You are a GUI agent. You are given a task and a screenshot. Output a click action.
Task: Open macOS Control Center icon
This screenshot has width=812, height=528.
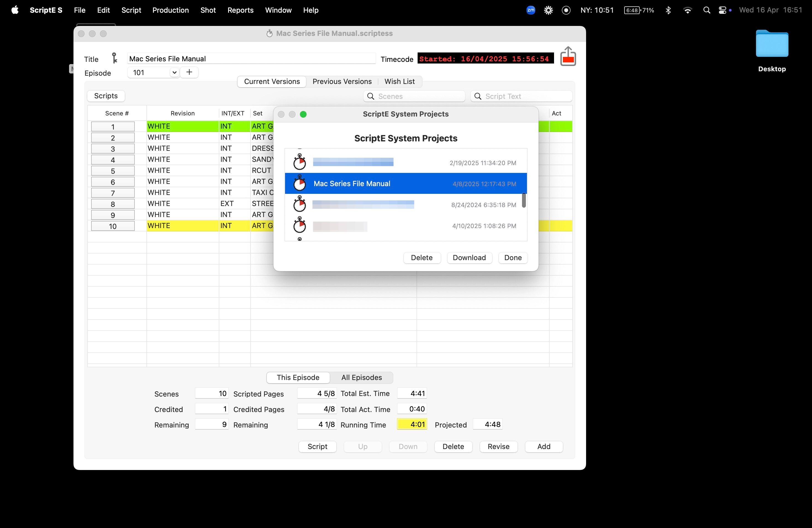(x=722, y=10)
